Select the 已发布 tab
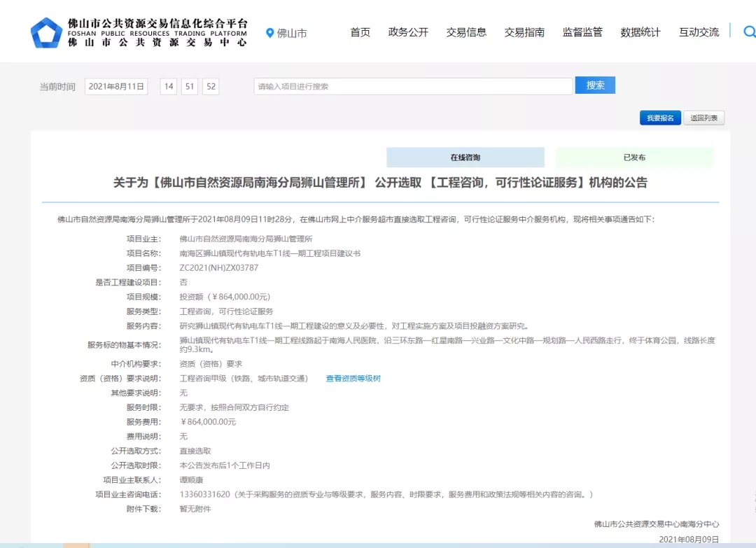 click(x=634, y=157)
